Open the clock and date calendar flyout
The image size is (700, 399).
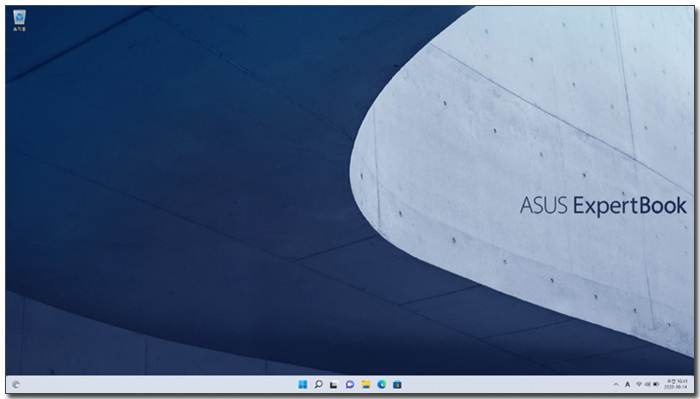point(676,384)
